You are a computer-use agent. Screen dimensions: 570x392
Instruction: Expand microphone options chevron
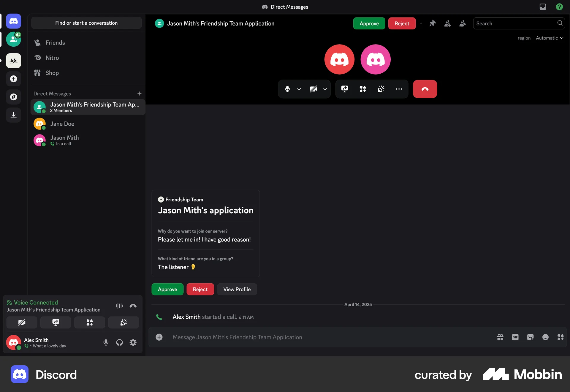299,89
